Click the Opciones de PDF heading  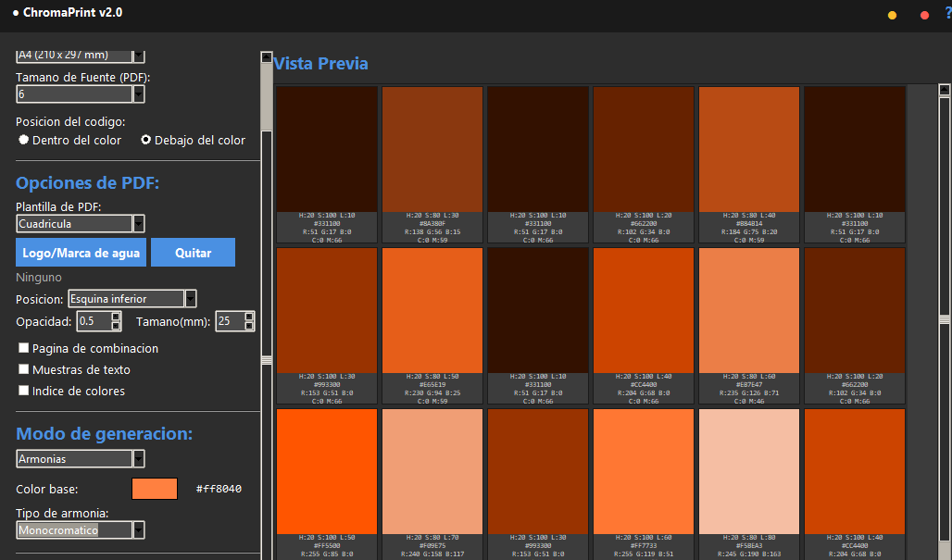coord(87,182)
